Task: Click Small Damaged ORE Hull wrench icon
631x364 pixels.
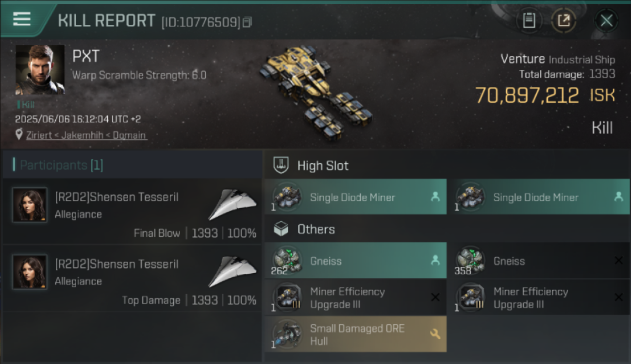Action: click(x=435, y=334)
